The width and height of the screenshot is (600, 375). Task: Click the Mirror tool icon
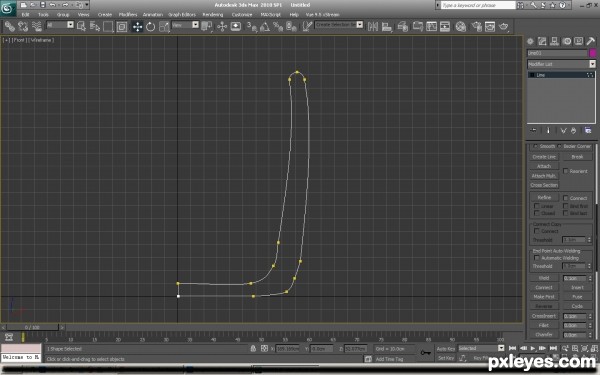tap(373, 26)
